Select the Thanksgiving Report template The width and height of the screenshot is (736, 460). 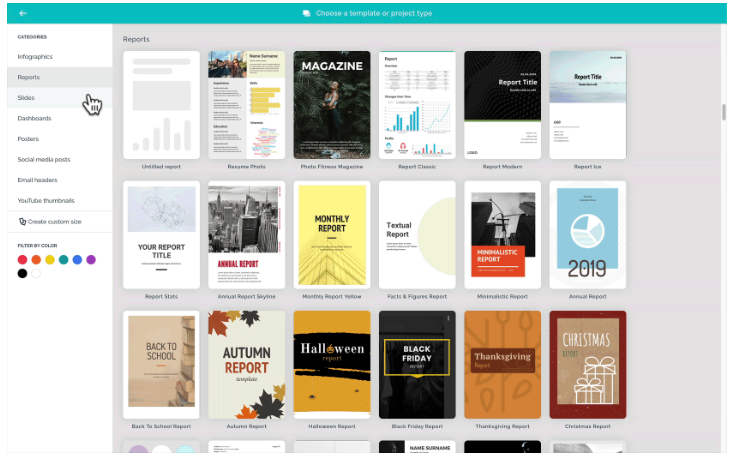click(502, 365)
